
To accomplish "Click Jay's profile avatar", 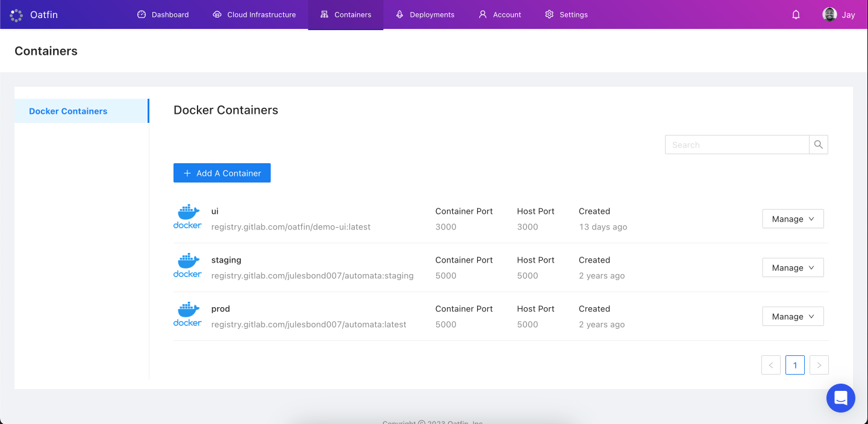I will (829, 14).
